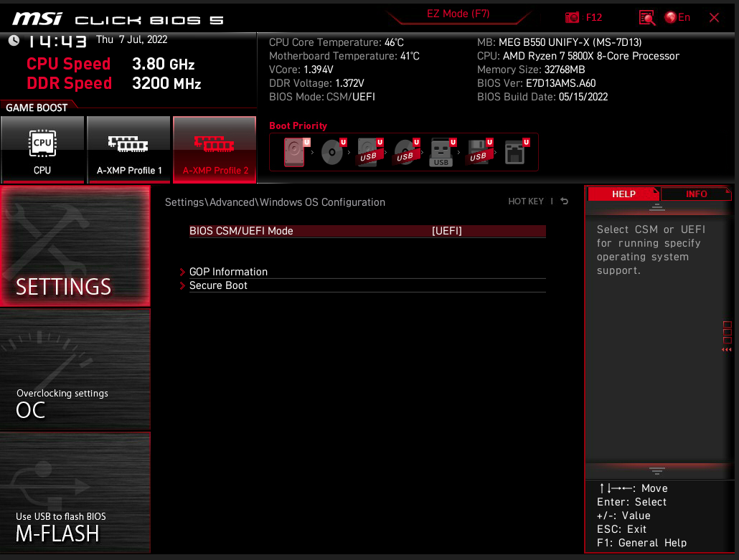Click the clock icon beside the time
The width and height of the screenshot is (739, 560).
[14, 40]
